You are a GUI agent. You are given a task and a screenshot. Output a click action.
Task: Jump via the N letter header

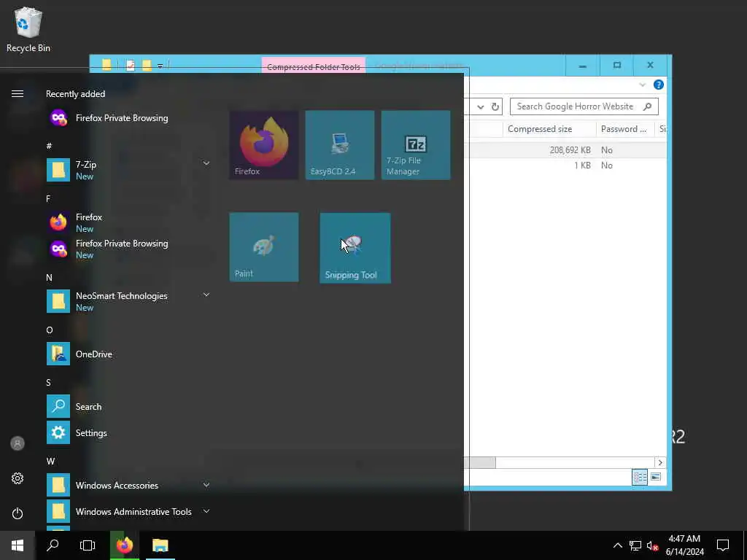point(49,278)
